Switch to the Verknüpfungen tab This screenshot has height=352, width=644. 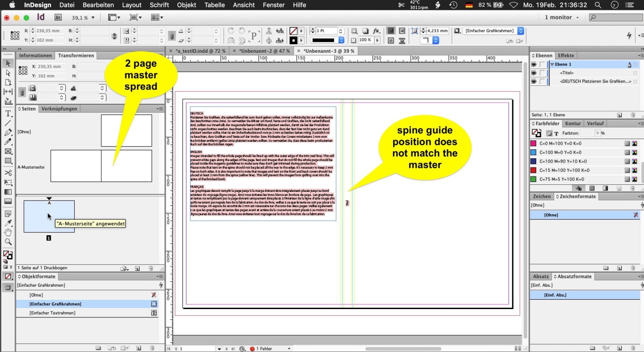[x=59, y=109]
